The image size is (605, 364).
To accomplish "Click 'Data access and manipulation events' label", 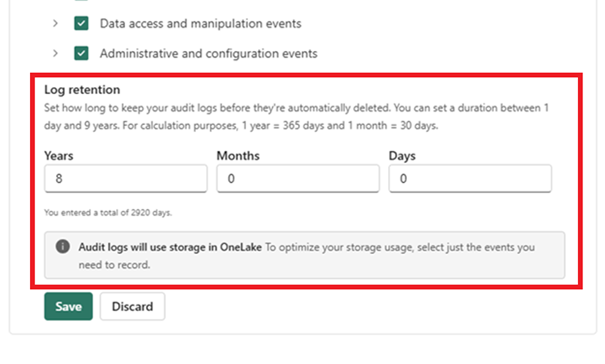I will point(200,24).
